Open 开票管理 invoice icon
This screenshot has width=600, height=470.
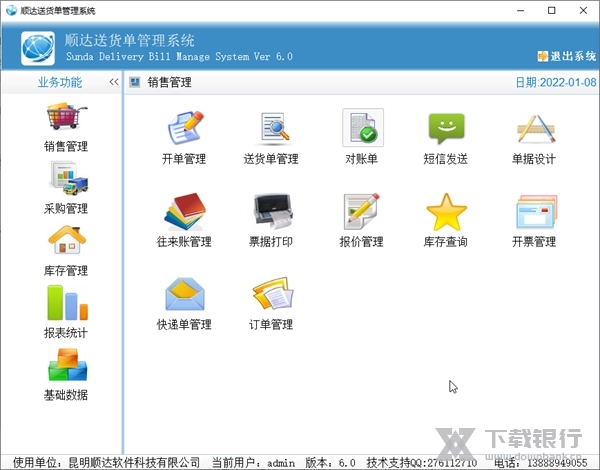536,212
